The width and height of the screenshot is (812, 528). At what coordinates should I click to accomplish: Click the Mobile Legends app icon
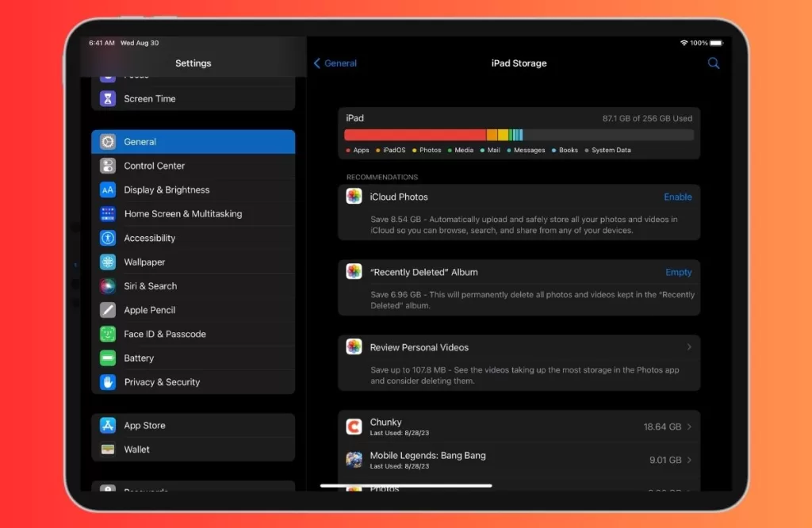[354, 460]
